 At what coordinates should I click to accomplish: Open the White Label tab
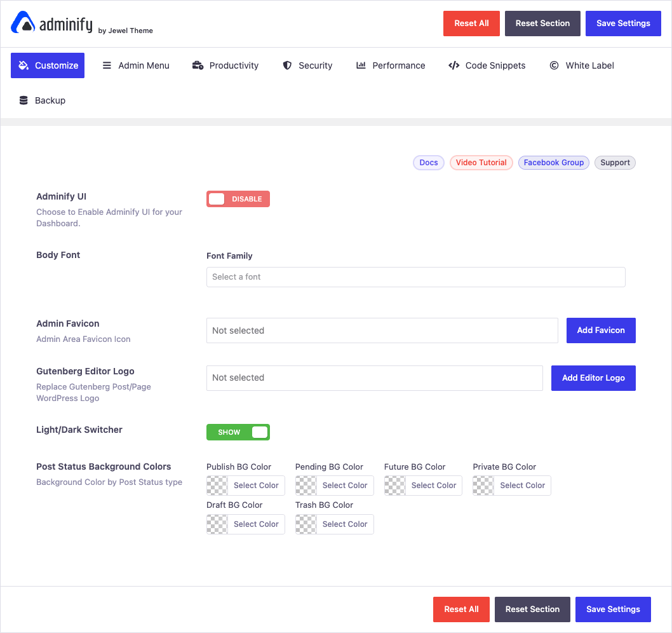[x=582, y=65]
